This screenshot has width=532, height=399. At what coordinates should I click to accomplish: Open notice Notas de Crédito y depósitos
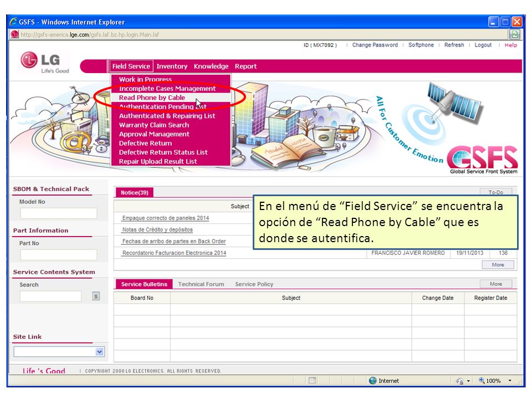click(x=157, y=229)
